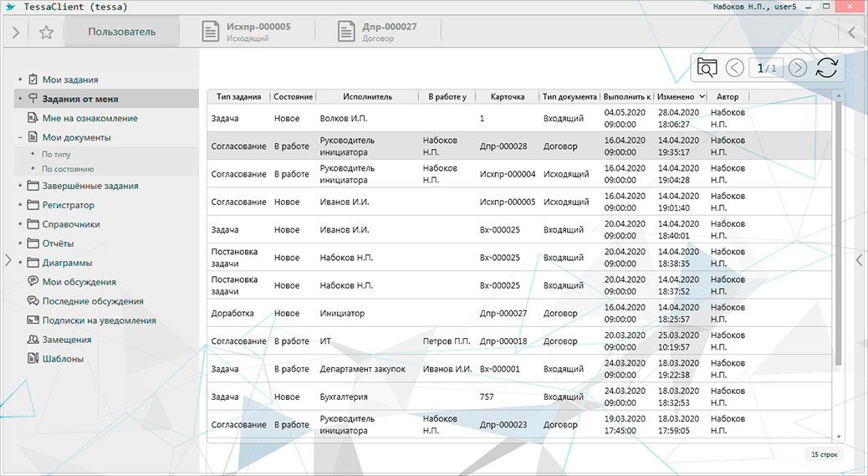Switch to the Исхпр-000005 tab
The height and width of the screenshot is (476, 868).
[x=247, y=33]
